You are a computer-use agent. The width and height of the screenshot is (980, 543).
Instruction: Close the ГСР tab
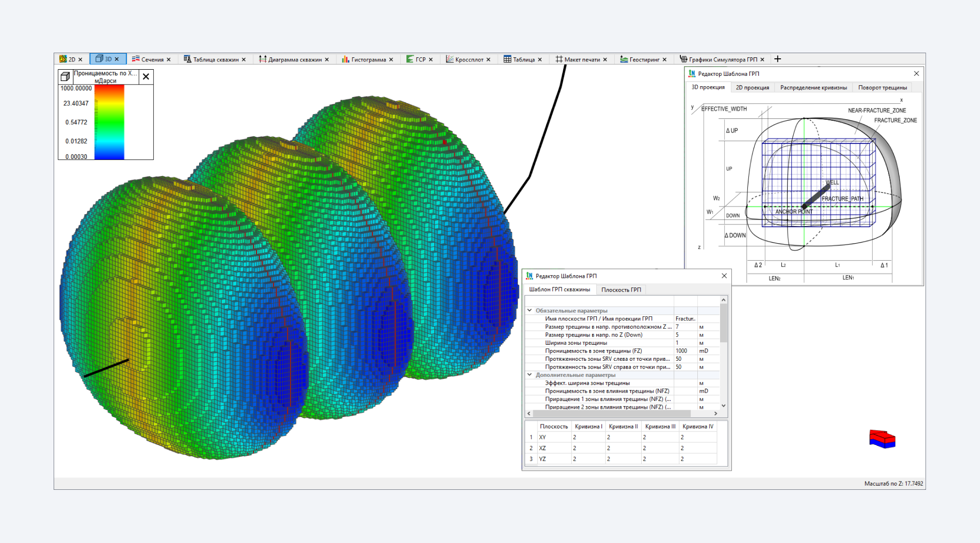[x=431, y=59]
